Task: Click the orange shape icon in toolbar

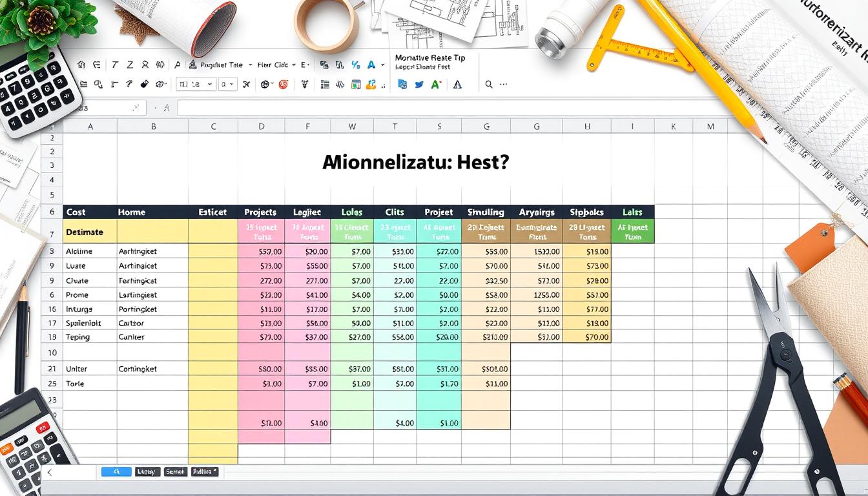Action: click(371, 84)
